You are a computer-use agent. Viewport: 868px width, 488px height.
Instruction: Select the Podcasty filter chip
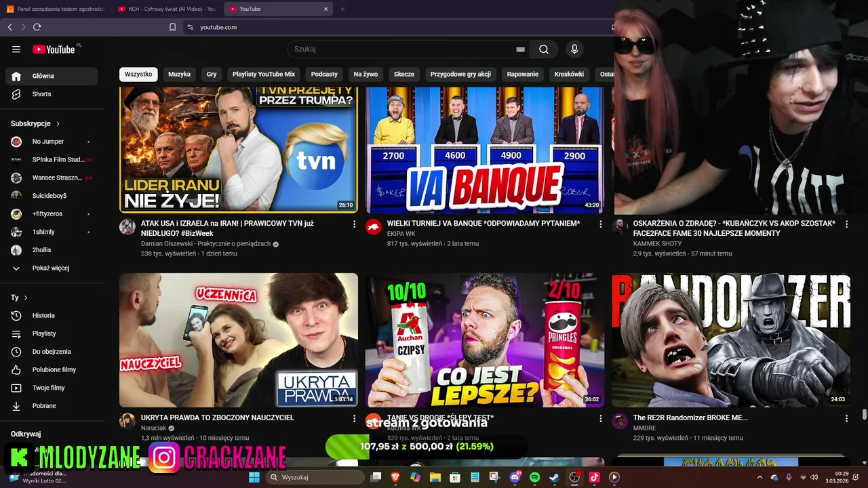324,75
